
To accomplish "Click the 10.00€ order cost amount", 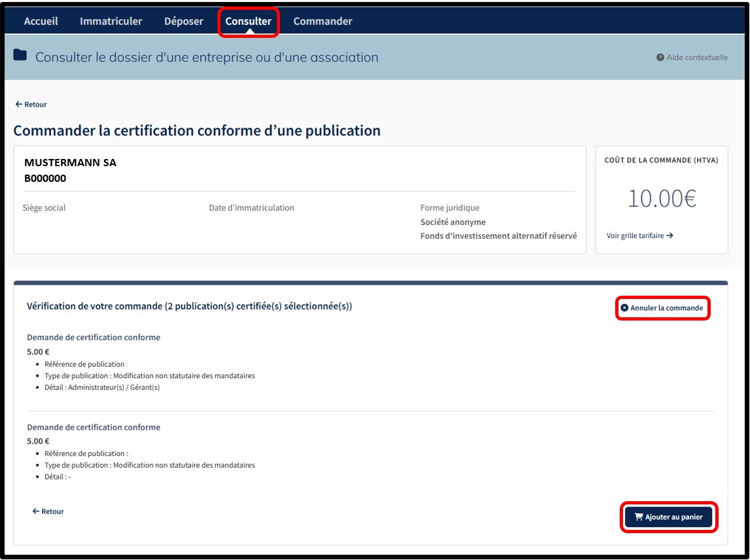I will 662,198.
